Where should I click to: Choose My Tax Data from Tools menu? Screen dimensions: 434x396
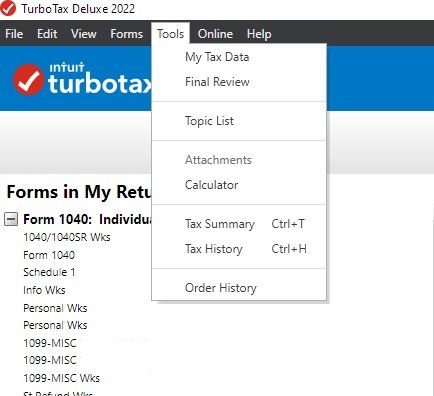pyautogui.click(x=239, y=57)
